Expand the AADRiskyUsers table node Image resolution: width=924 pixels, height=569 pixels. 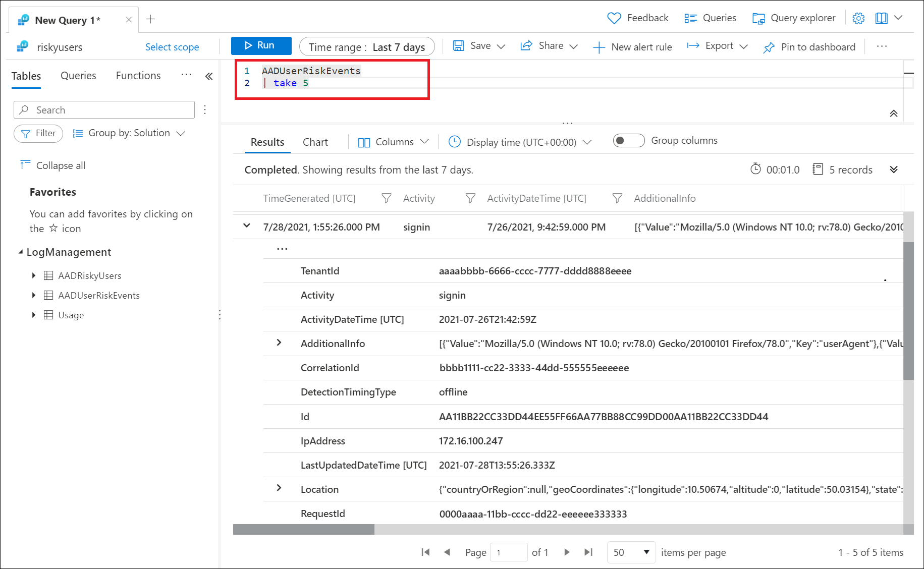tap(34, 275)
